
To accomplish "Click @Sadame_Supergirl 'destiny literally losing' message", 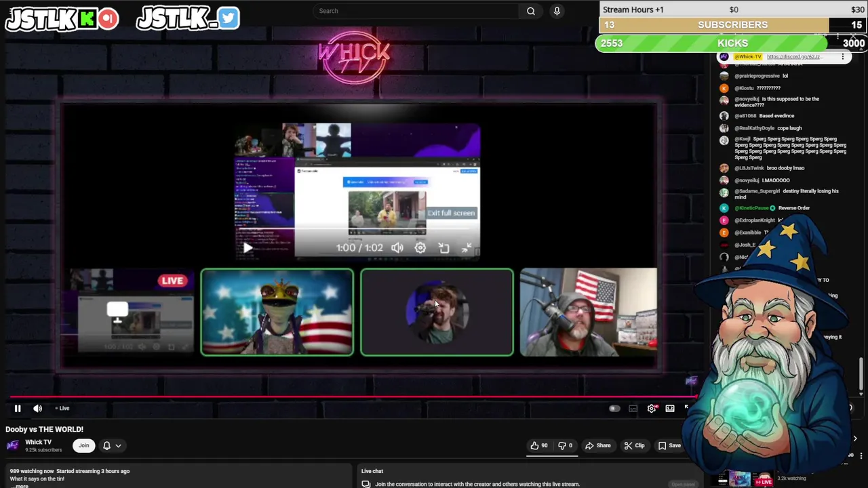I will (x=787, y=194).
